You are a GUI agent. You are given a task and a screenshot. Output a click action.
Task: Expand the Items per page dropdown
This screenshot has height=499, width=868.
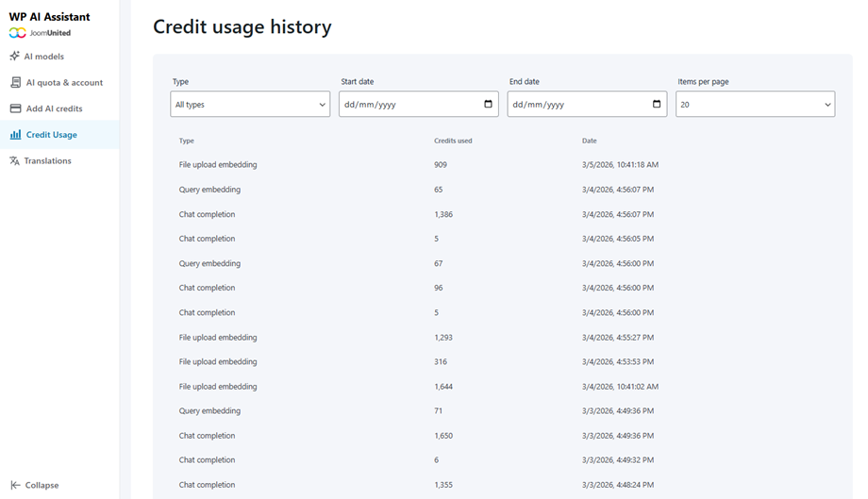(755, 105)
